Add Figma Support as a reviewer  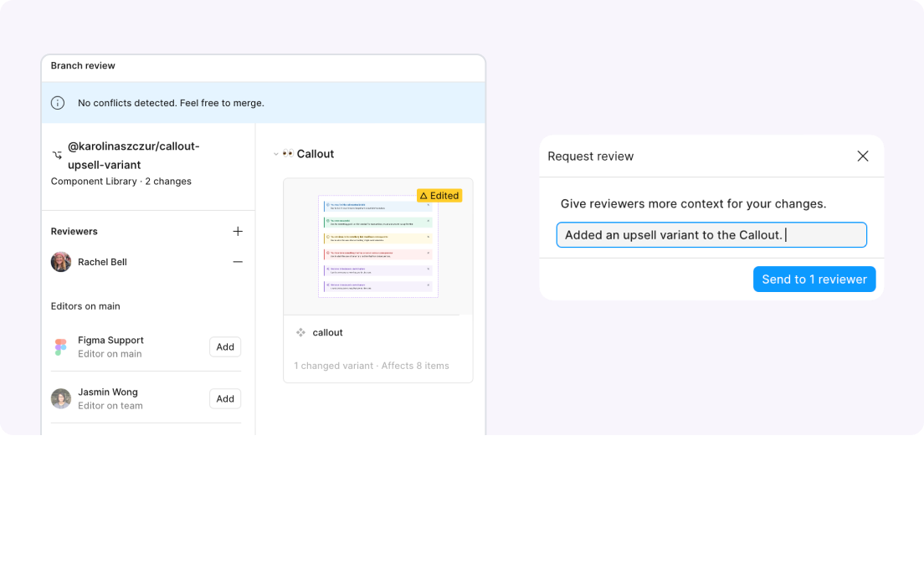pyautogui.click(x=225, y=346)
